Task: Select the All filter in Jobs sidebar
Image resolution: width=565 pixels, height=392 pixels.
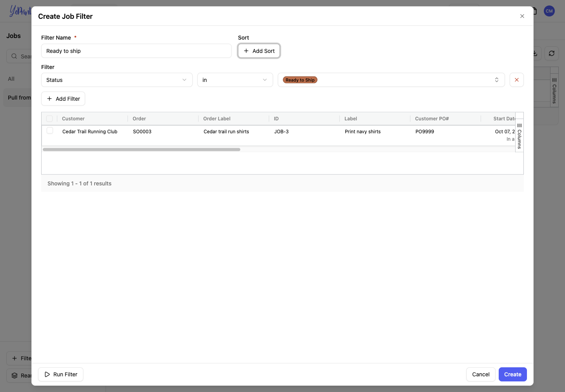Action: [11, 79]
